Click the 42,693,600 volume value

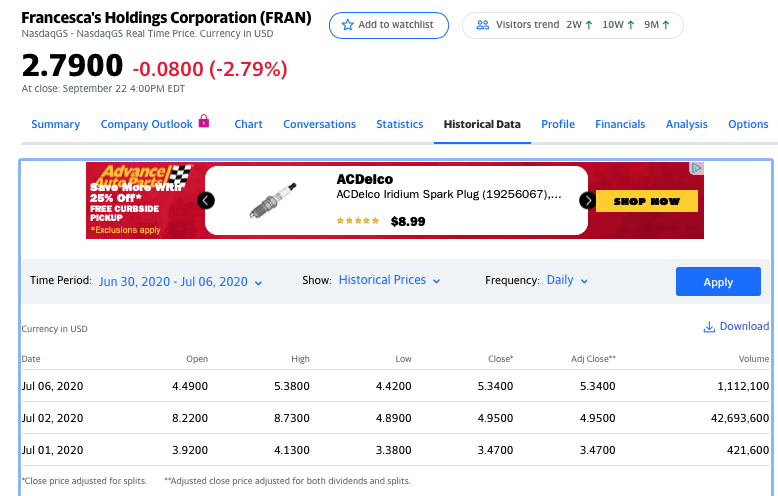coord(740,418)
